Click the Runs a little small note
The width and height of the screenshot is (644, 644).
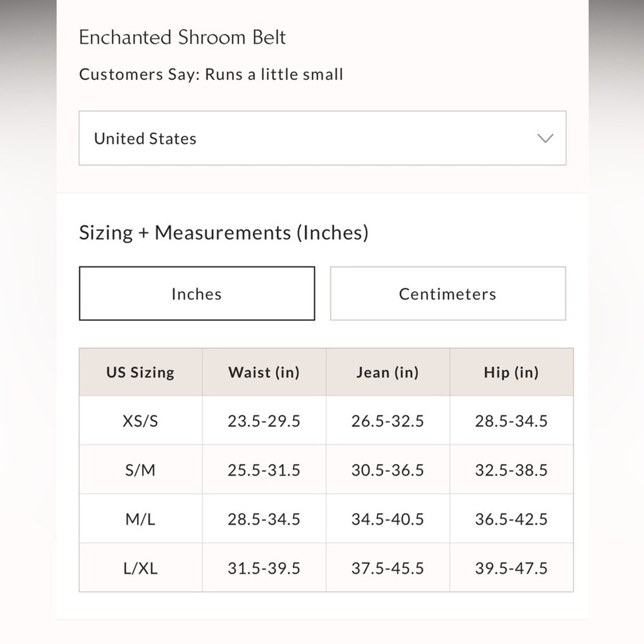pyautogui.click(x=211, y=74)
